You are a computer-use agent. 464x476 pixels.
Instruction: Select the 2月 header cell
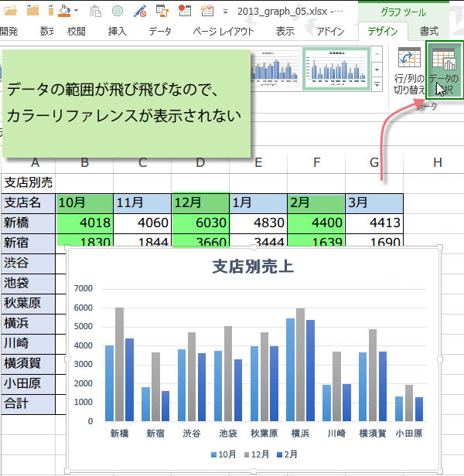tap(316, 203)
